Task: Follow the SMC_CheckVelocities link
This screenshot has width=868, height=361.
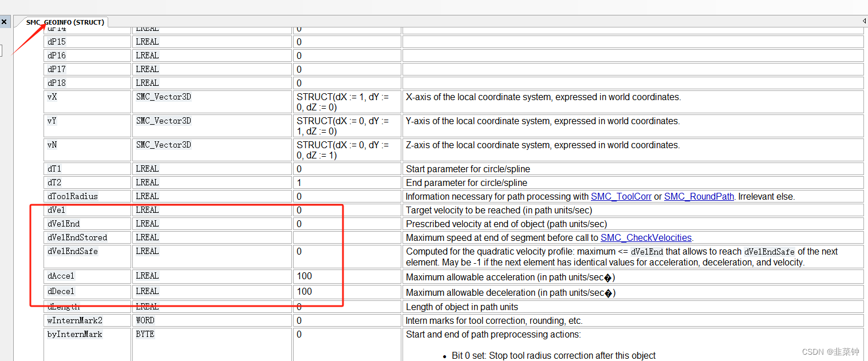Action: pos(646,237)
